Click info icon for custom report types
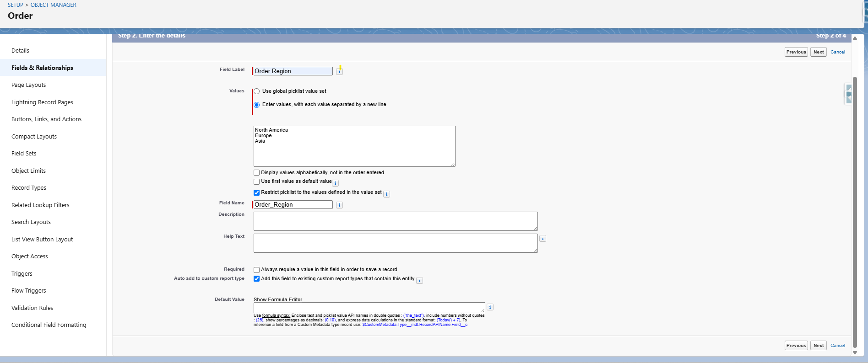 click(419, 281)
